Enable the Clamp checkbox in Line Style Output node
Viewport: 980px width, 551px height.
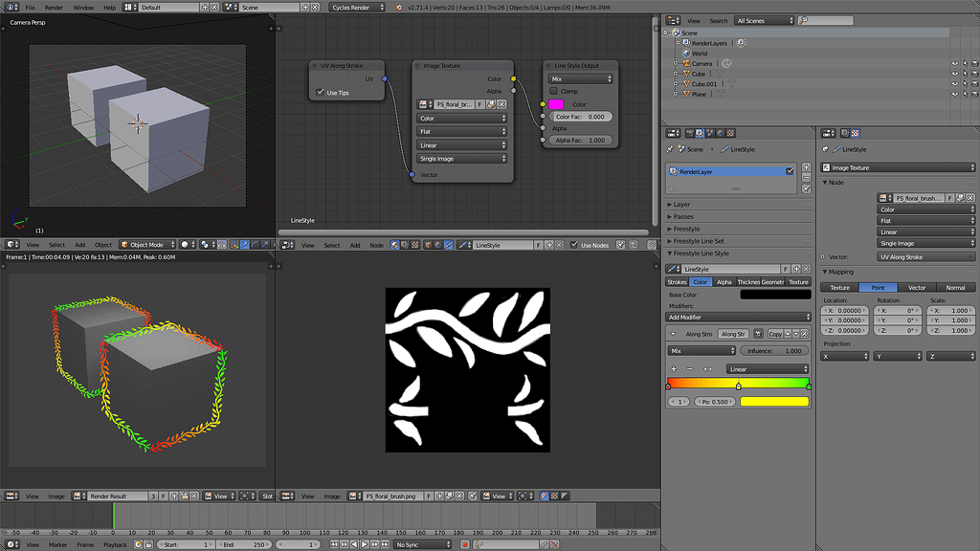[553, 91]
